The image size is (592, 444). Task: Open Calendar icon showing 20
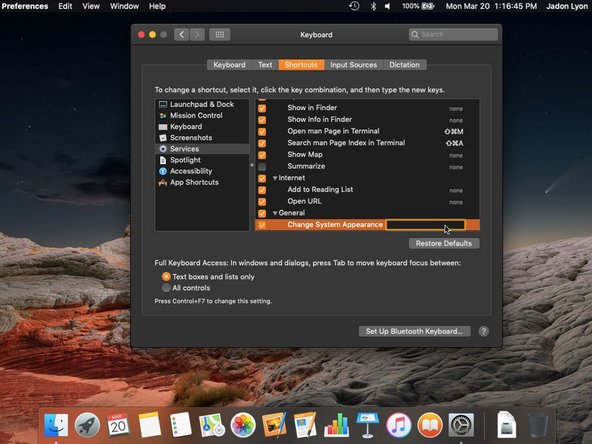pos(118,425)
